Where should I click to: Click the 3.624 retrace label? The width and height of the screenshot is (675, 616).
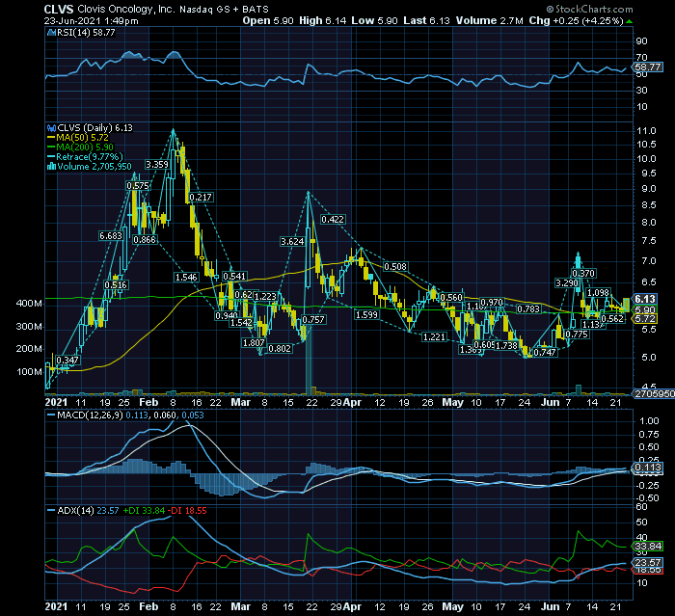(x=292, y=242)
